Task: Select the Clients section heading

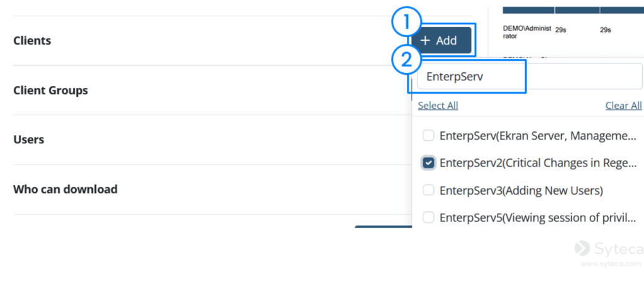Action: [x=32, y=41]
